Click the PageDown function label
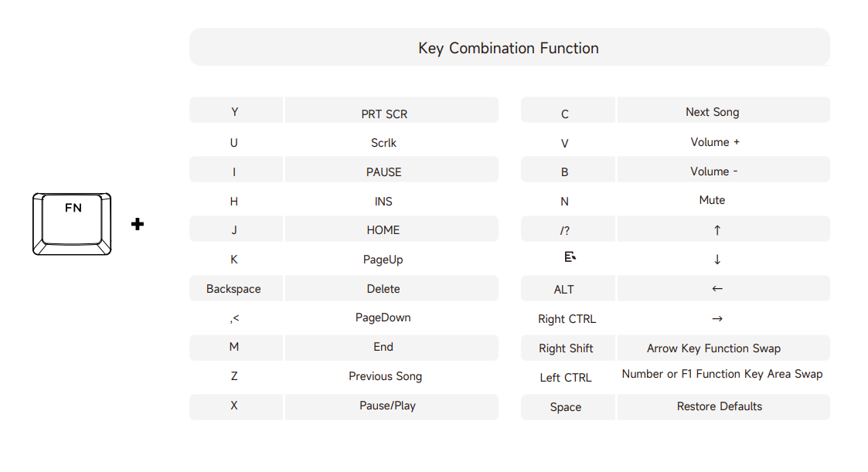The image size is (868, 472). [383, 317]
